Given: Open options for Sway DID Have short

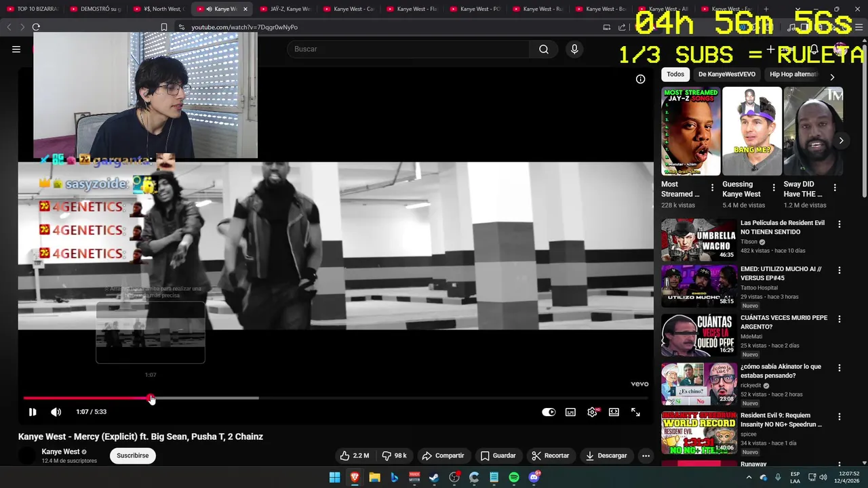Looking at the screenshot, I should 835,188.
